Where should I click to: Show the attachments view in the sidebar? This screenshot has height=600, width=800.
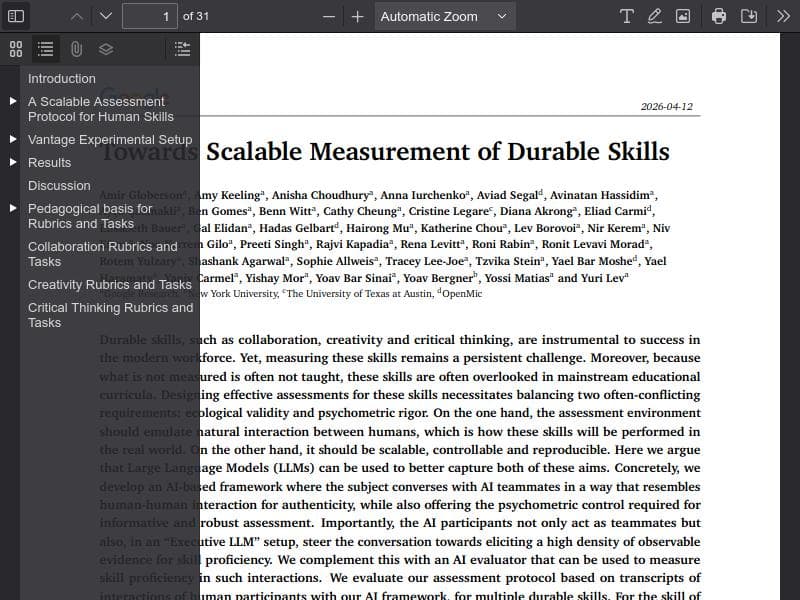76,48
